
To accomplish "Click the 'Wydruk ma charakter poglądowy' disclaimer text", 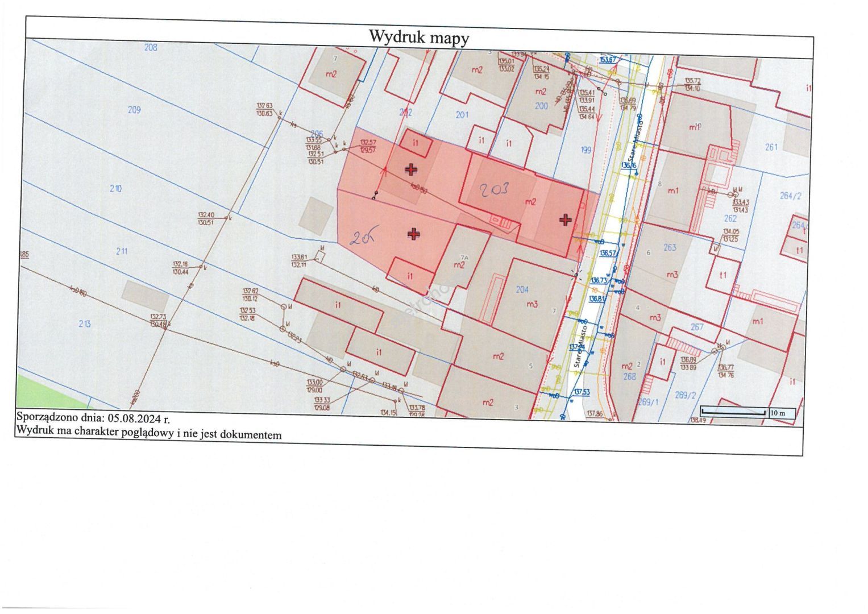I will click(x=149, y=433).
